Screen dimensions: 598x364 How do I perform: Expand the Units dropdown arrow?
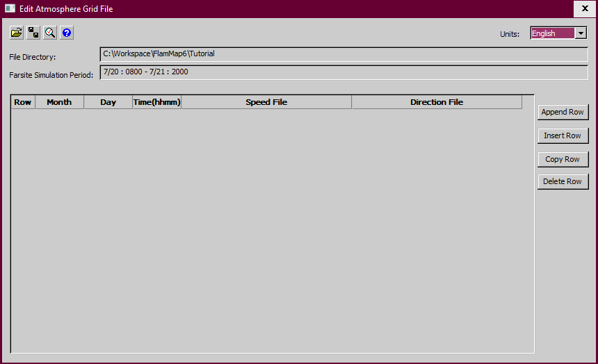[581, 33]
